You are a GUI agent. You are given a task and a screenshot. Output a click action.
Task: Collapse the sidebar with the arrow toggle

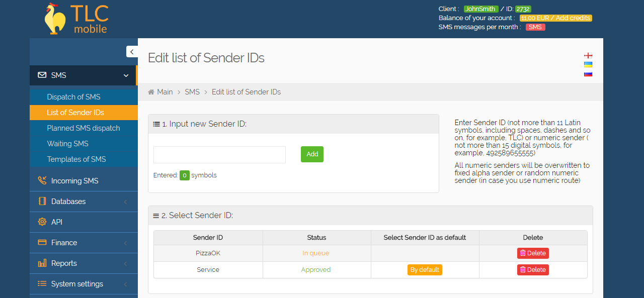132,51
